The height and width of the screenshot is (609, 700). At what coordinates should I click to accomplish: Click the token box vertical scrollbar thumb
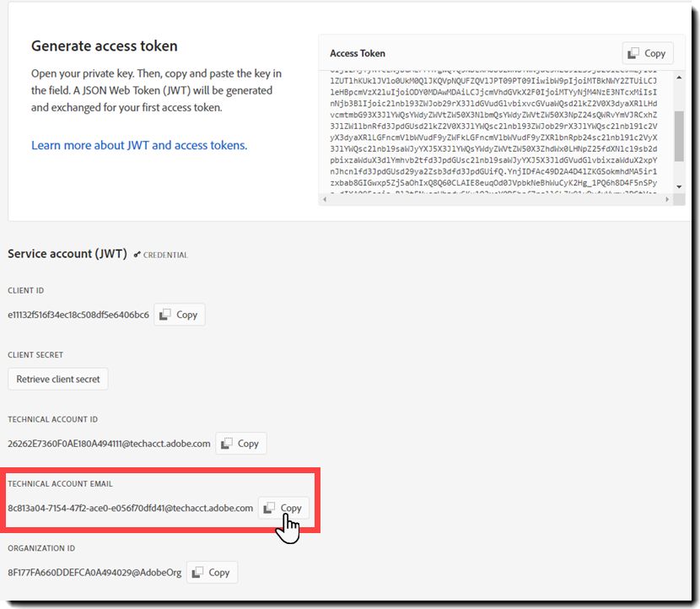point(679,136)
